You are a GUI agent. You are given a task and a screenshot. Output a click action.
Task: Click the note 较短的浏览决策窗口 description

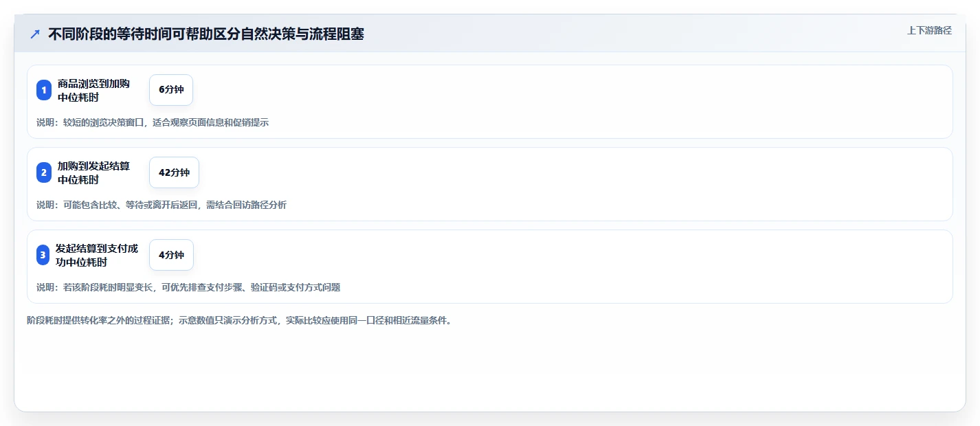[x=153, y=123]
